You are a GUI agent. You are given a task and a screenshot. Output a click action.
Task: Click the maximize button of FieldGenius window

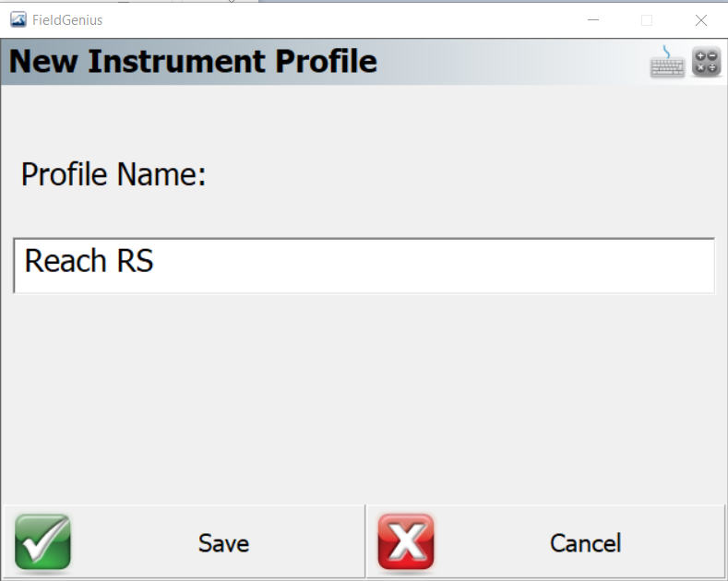(x=647, y=20)
